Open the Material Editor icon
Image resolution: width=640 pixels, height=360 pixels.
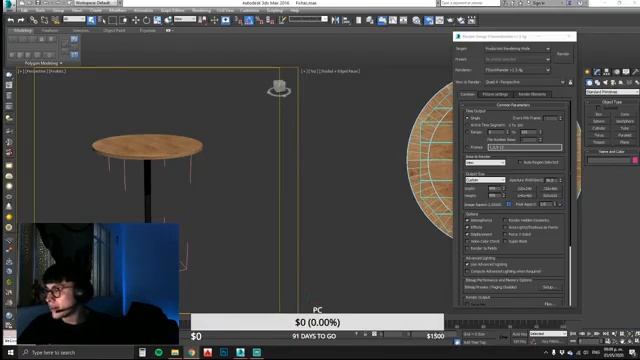[x=416, y=20]
